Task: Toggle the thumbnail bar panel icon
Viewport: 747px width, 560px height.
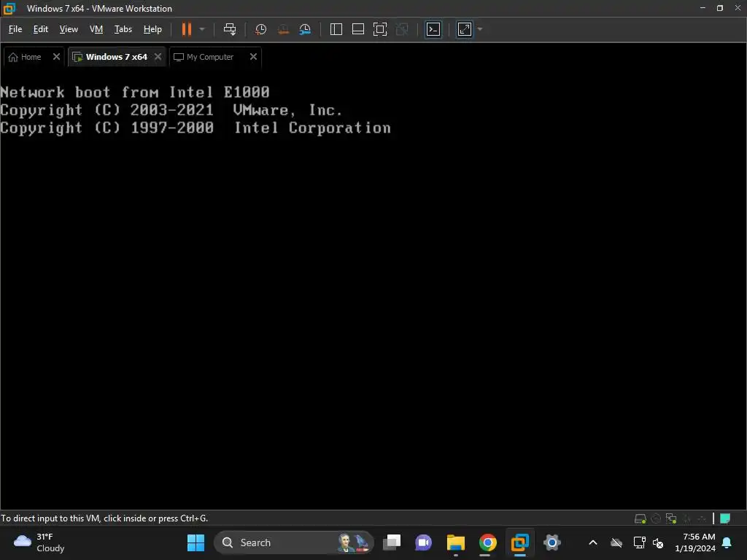Action: (357, 29)
